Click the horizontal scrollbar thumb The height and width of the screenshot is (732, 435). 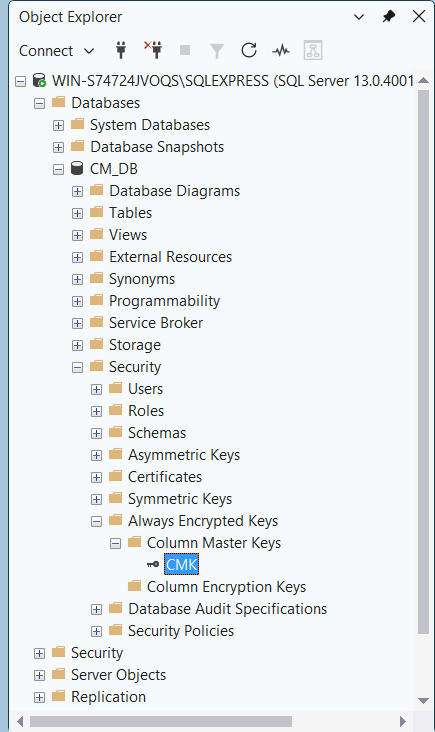tap(161, 721)
